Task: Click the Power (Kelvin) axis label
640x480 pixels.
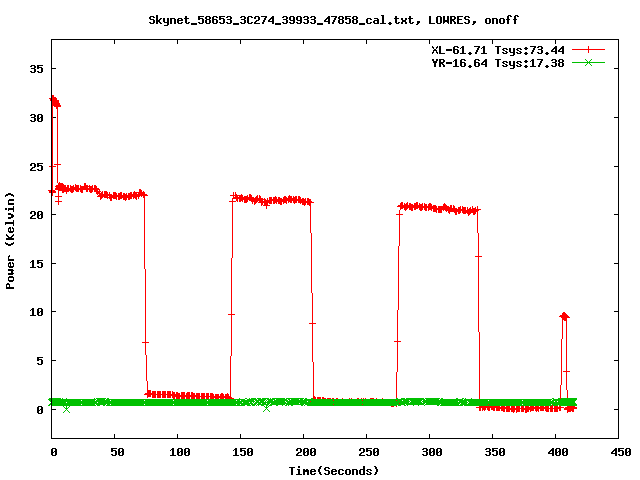Action: (x=10, y=241)
